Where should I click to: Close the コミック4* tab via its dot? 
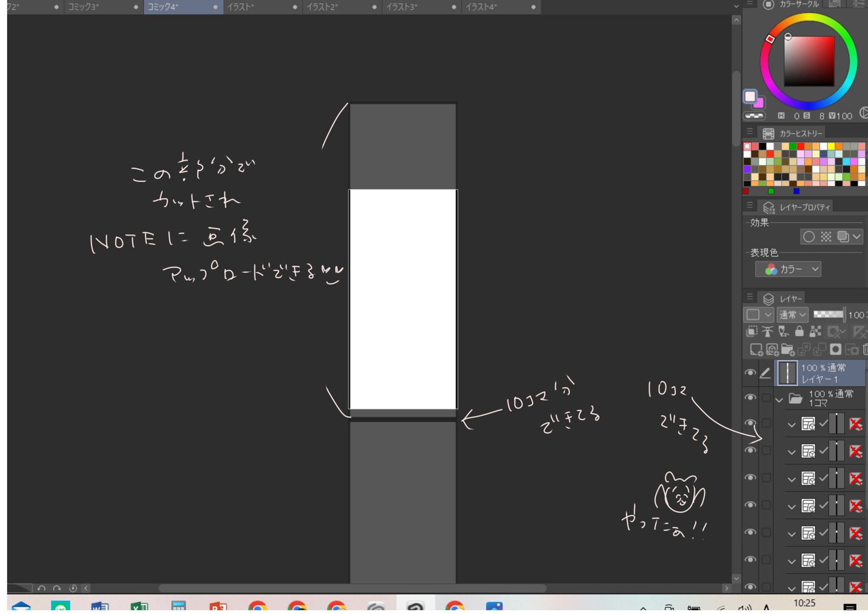point(215,7)
